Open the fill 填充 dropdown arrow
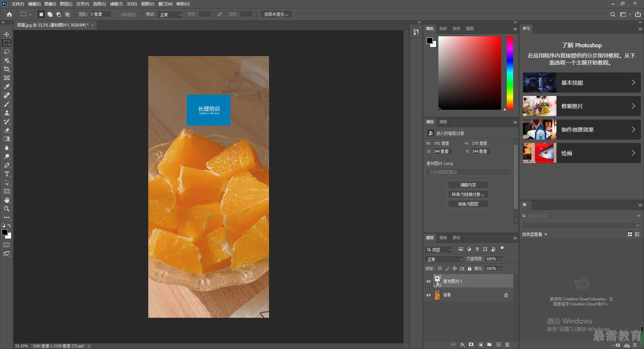 click(x=501, y=268)
